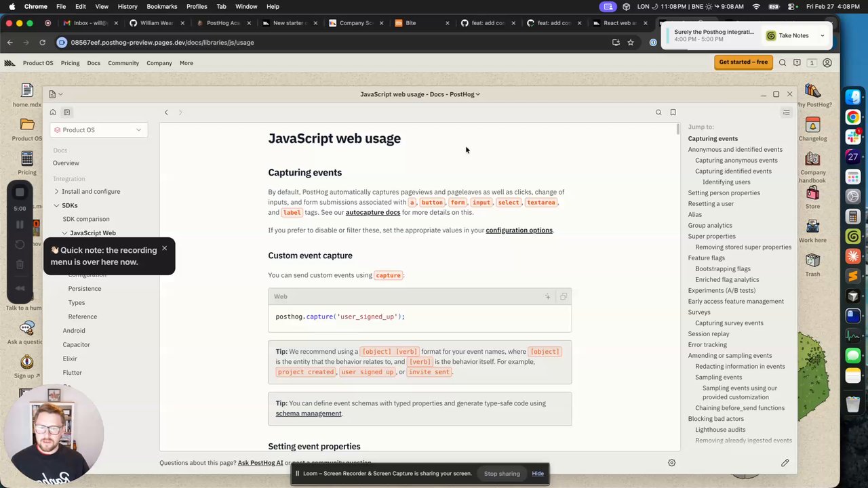
Task: Click the docs content vertical scrollbar
Action: (677, 129)
